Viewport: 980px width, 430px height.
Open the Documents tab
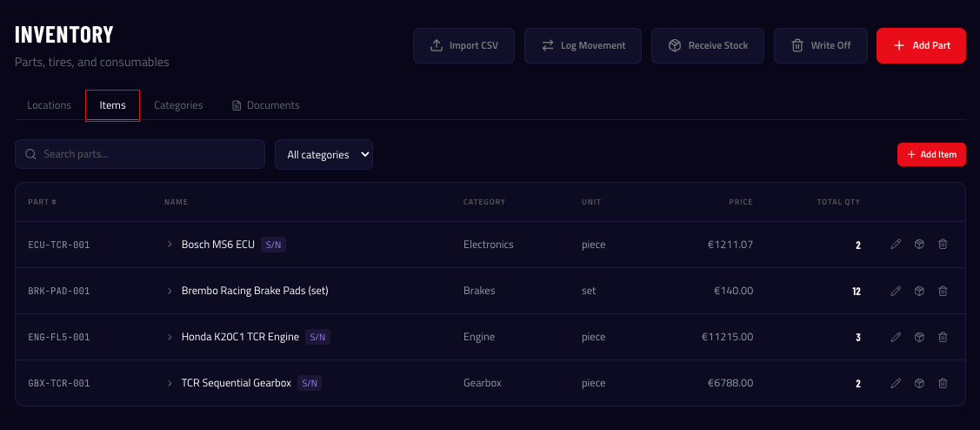click(x=265, y=105)
